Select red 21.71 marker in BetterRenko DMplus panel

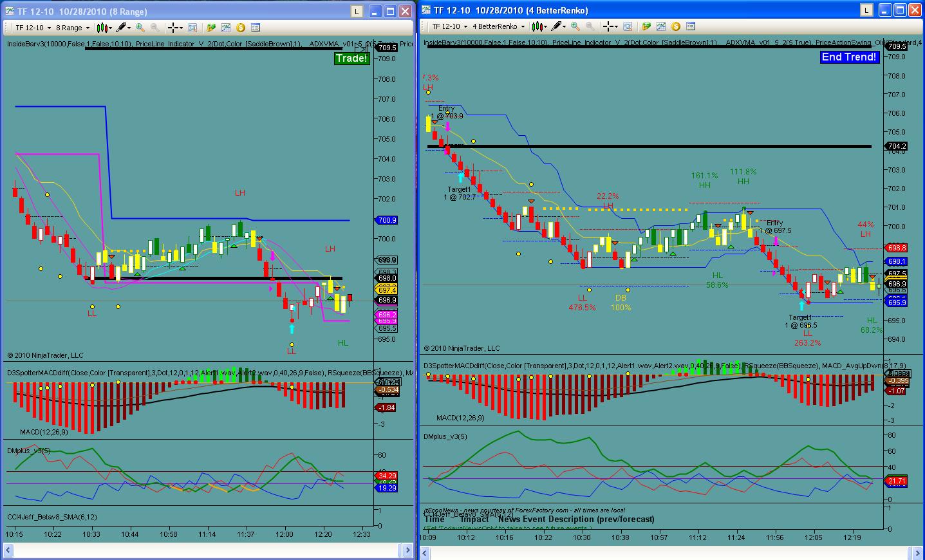point(897,481)
